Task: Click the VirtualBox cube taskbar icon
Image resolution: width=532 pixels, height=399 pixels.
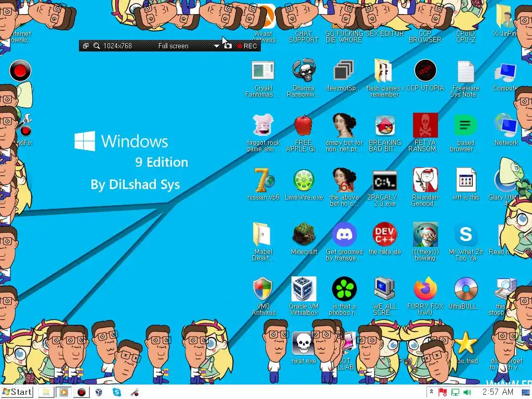Action: [99, 392]
